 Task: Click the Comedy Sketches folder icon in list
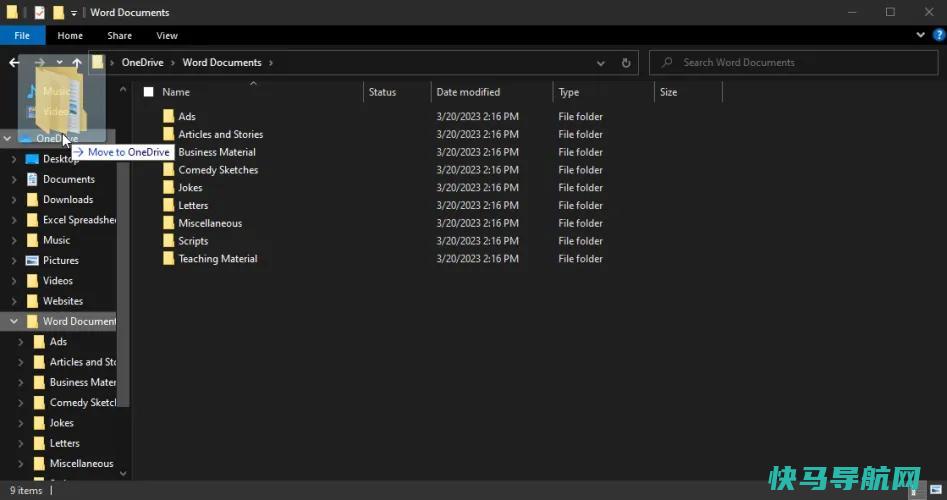tap(169, 170)
